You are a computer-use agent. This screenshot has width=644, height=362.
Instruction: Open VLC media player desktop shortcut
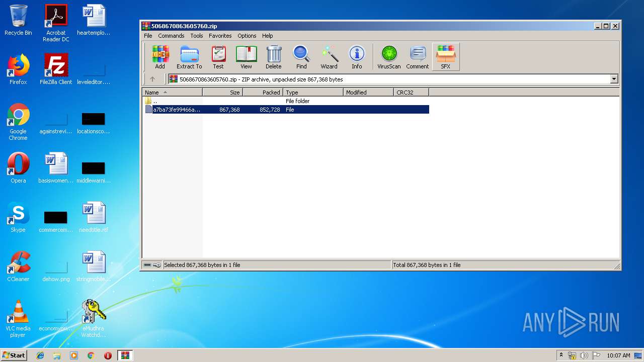tap(18, 319)
